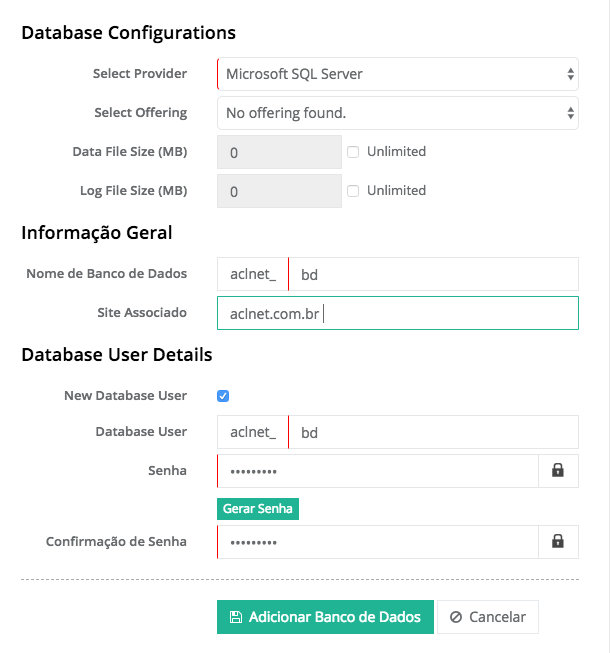Click the cancel circle icon
610x653 pixels.
click(456, 617)
